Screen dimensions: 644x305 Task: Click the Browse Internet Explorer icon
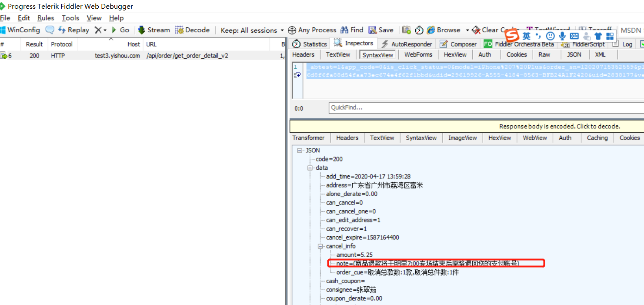tap(431, 30)
